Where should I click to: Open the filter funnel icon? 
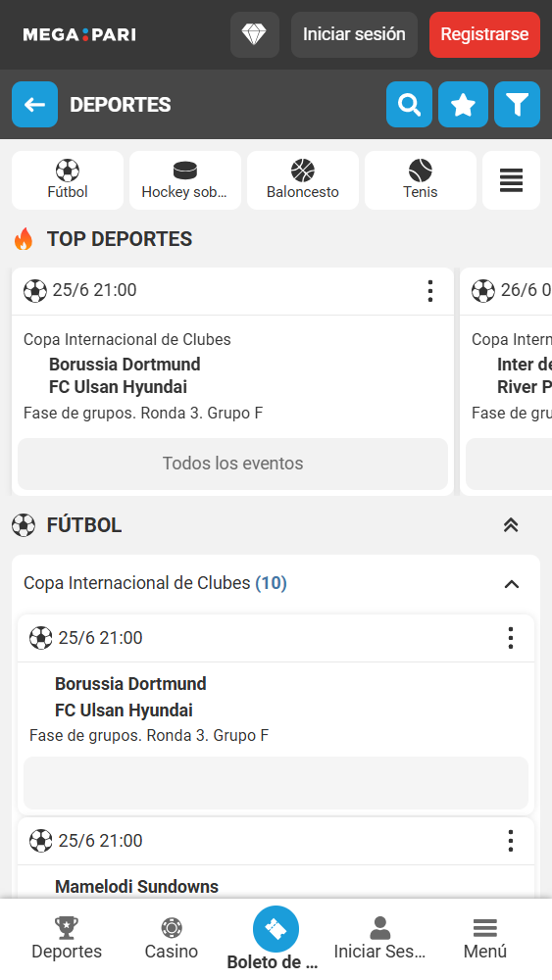(x=517, y=105)
